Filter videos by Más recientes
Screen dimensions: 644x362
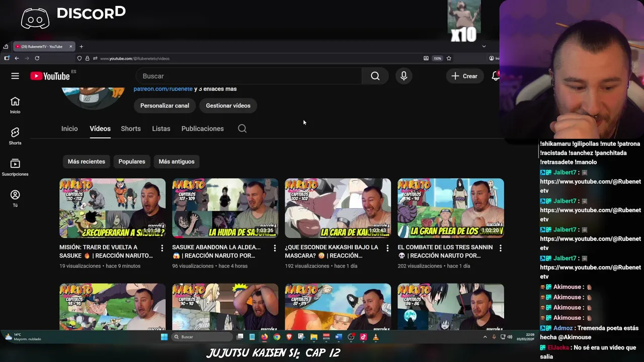(87, 161)
